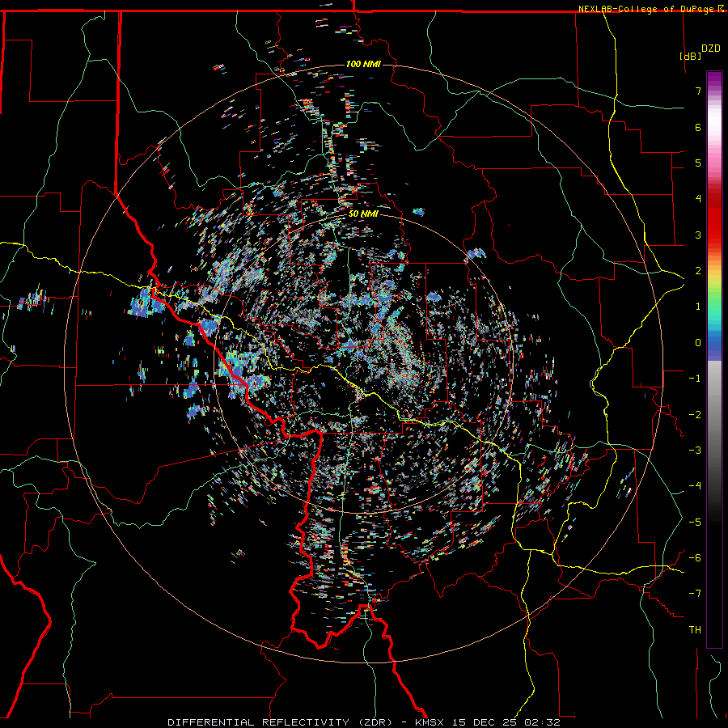Click the "TH" threshold label on scale
The image size is (728, 728).
(x=695, y=630)
